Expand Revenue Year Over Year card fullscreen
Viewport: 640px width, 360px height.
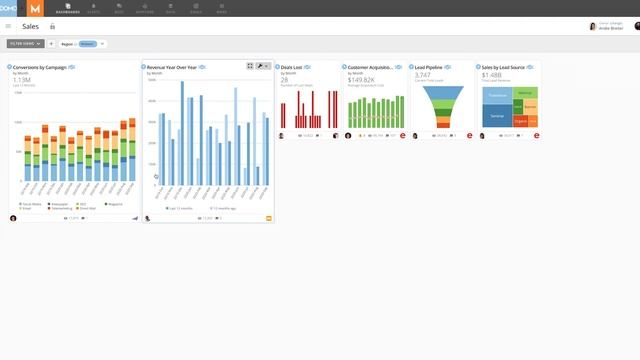(x=250, y=66)
